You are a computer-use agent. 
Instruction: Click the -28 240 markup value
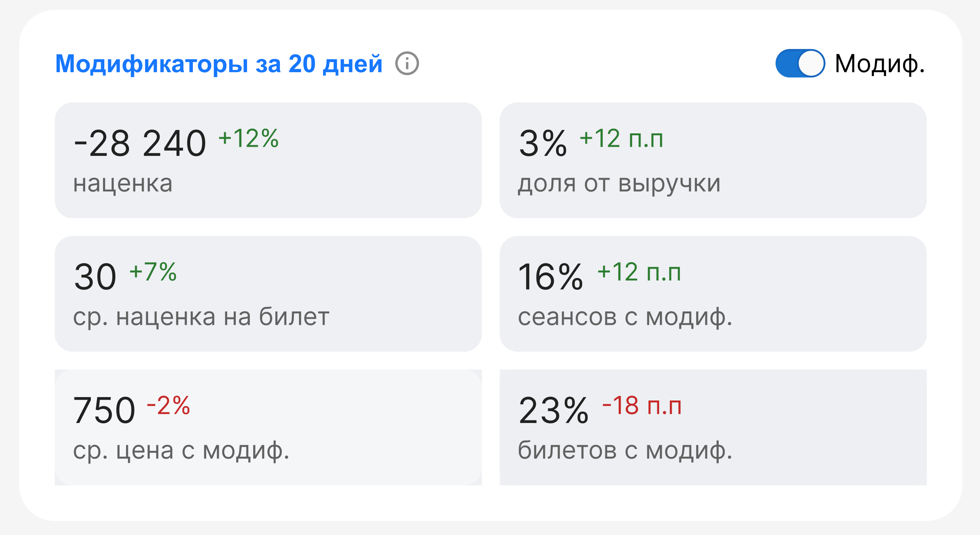(x=140, y=143)
